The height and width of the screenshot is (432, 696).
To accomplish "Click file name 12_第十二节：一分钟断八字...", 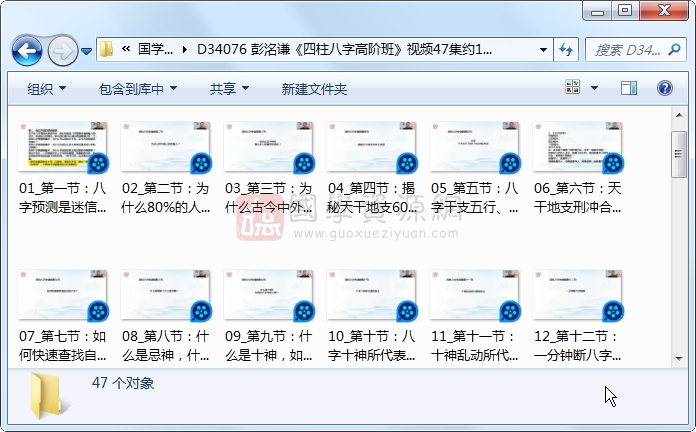I will tap(577, 345).
